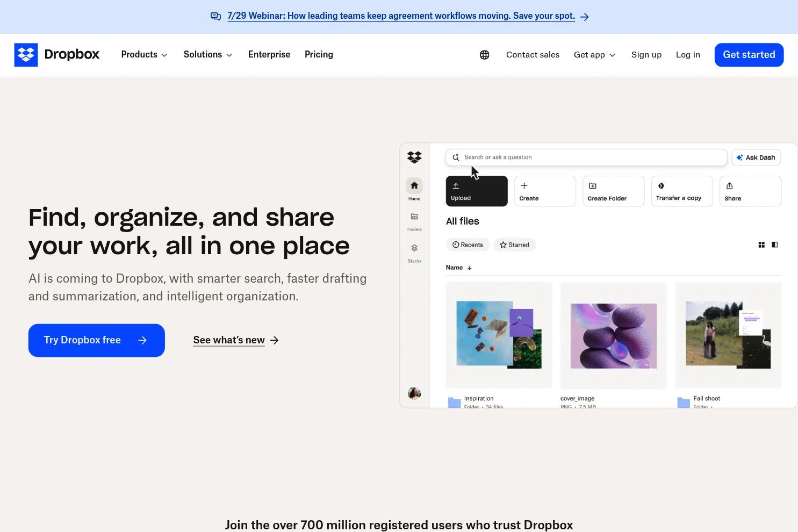The image size is (798, 532).
Task: Go to Contact sales
Action: [533, 55]
